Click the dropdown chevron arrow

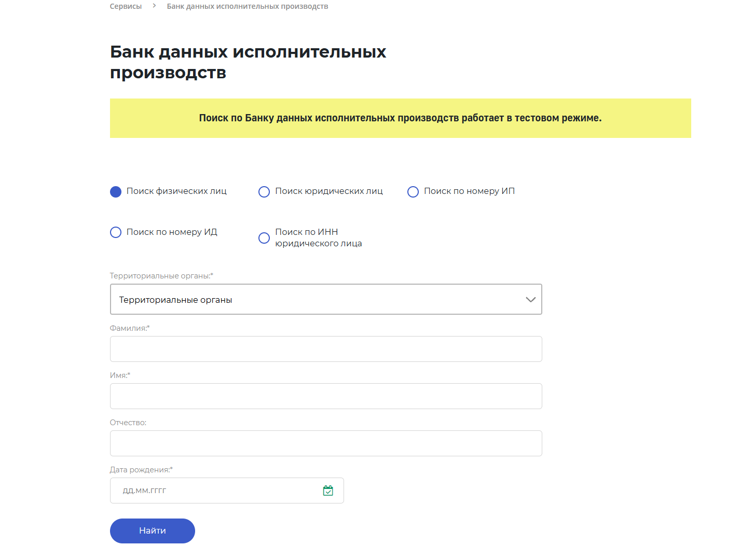coord(530,299)
